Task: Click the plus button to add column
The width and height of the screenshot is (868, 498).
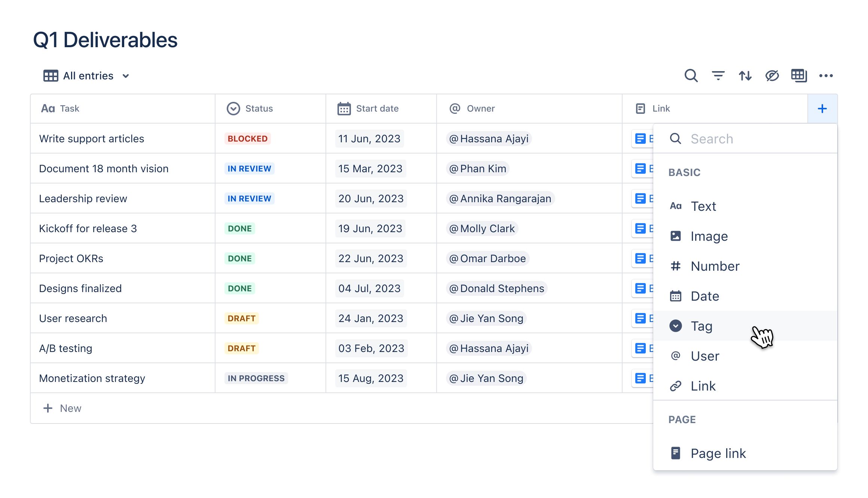Action: click(x=822, y=109)
